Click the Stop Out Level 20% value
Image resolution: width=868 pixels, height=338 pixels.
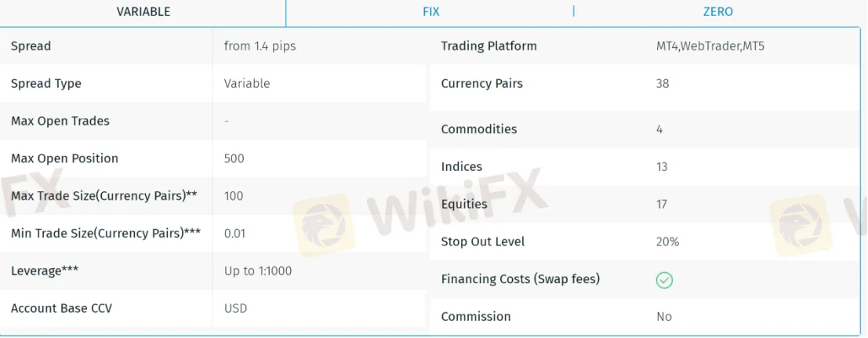pos(667,242)
